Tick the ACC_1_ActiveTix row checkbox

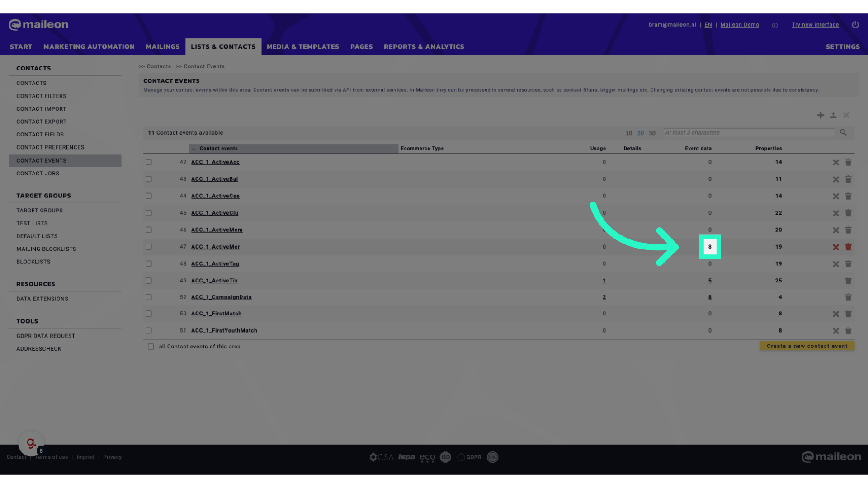pyautogui.click(x=149, y=281)
